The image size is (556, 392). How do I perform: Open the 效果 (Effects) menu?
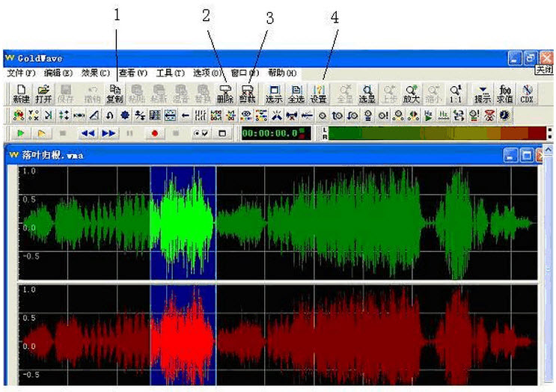tap(95, 73)
